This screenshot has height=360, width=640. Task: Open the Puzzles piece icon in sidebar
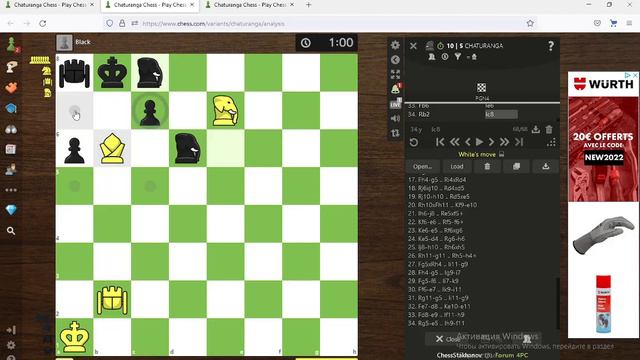click(x=11, y=67)
